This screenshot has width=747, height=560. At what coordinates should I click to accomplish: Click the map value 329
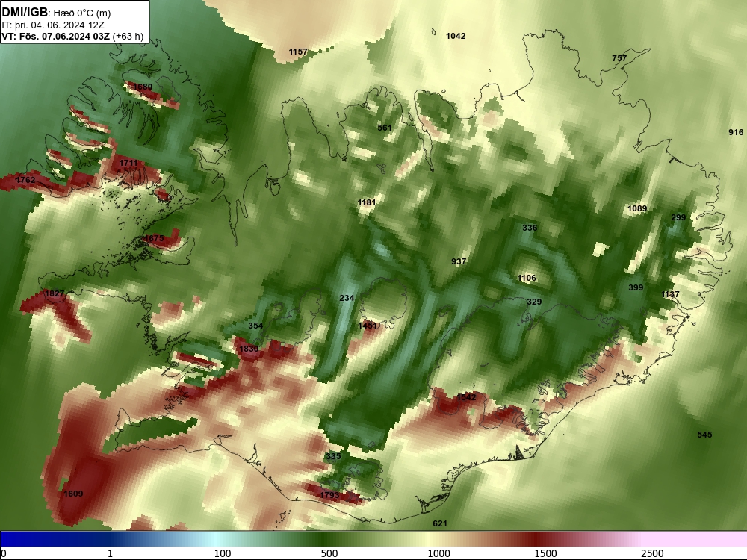tap(534, 302)
